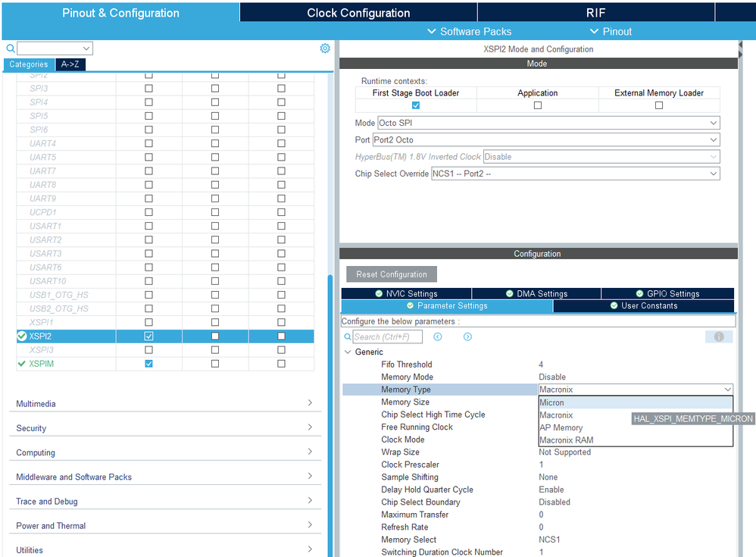Select the XSPI2 peripheral row
Image resolution: width=756 pixels, height=557 pixels.
pyautogui.click(x=165, y=336)
